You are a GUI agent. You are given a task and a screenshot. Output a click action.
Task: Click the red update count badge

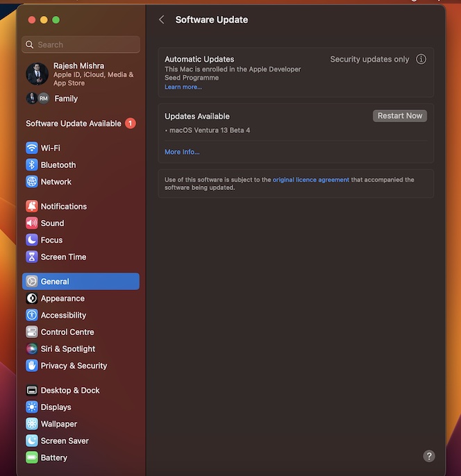[x=131, y=124]
